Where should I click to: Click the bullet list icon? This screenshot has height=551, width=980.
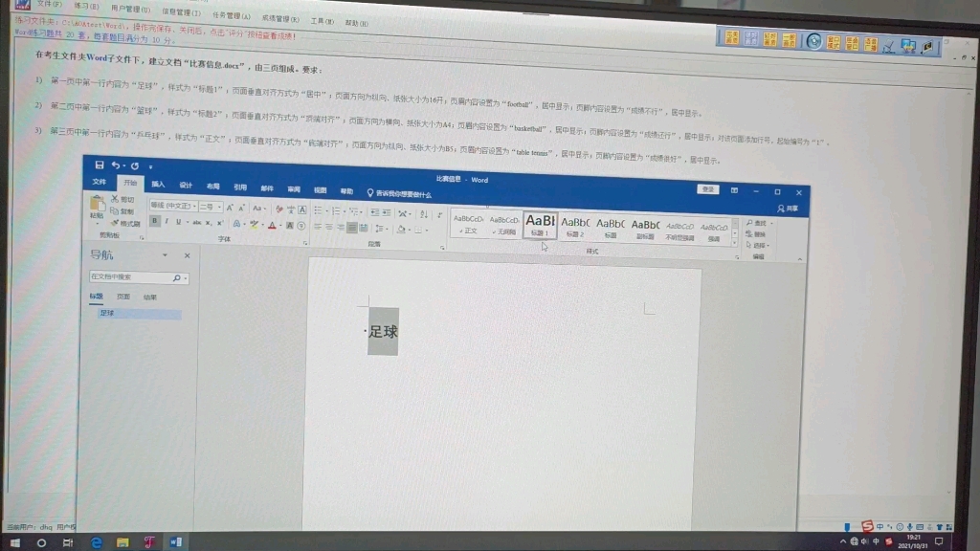tap(319, 211)
